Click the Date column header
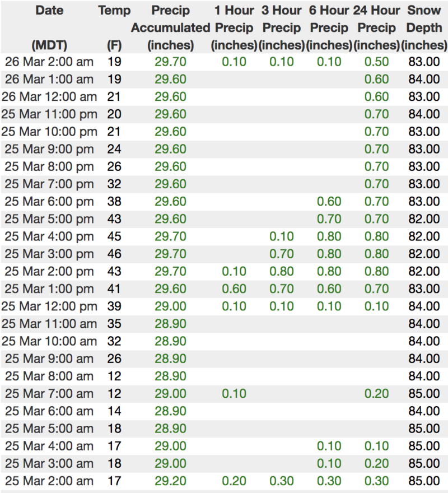Viewport: 448px width, 493px height. (x=49, y=11)
